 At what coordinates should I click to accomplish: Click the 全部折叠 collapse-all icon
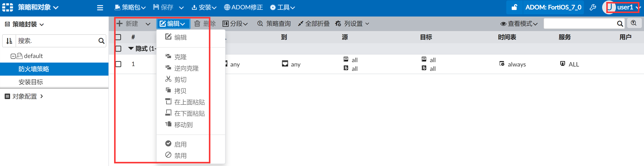point(300,24)
